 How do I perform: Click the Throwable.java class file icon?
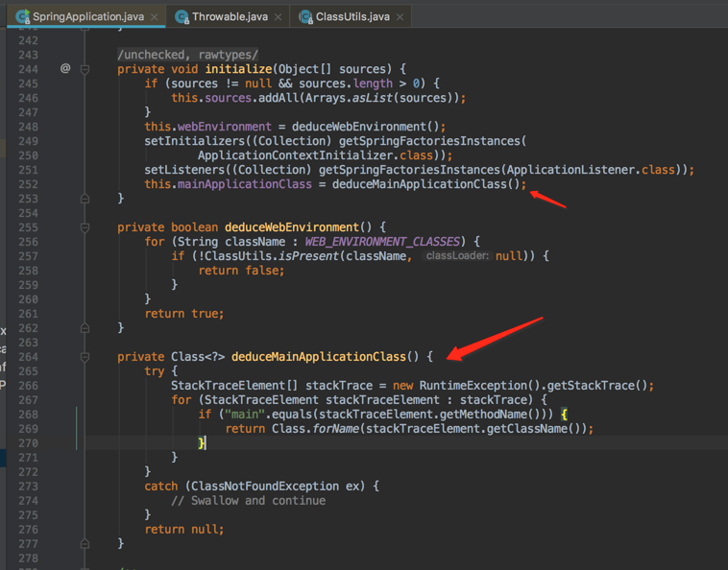[182, 16]
